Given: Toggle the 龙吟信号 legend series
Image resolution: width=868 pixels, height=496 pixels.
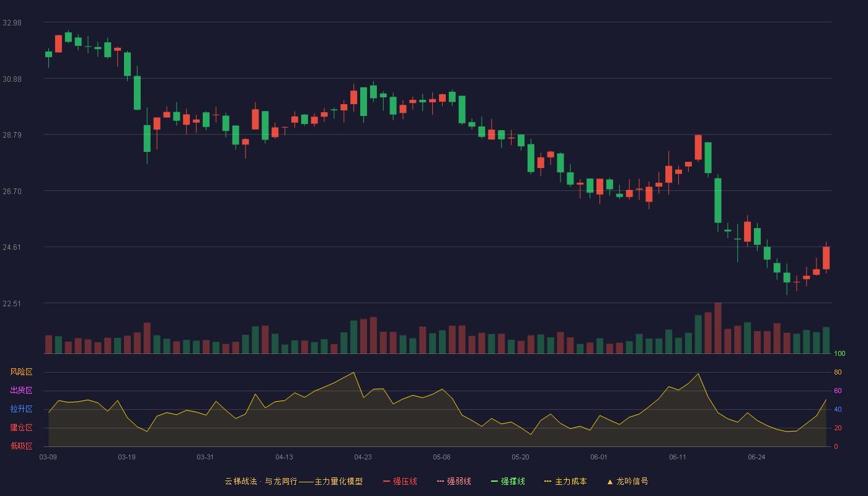Looking at the screenshot, I should point(627,481).
